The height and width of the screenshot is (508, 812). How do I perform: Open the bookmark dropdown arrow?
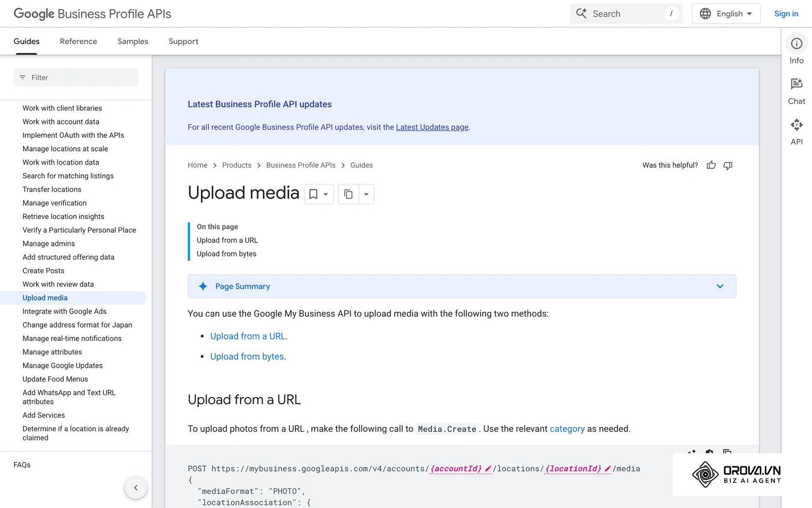(326, 194)
